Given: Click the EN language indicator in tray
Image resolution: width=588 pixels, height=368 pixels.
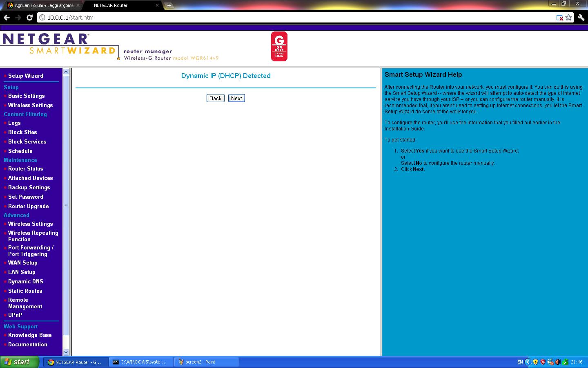Looking at the screenshot, I should (520, 362).
